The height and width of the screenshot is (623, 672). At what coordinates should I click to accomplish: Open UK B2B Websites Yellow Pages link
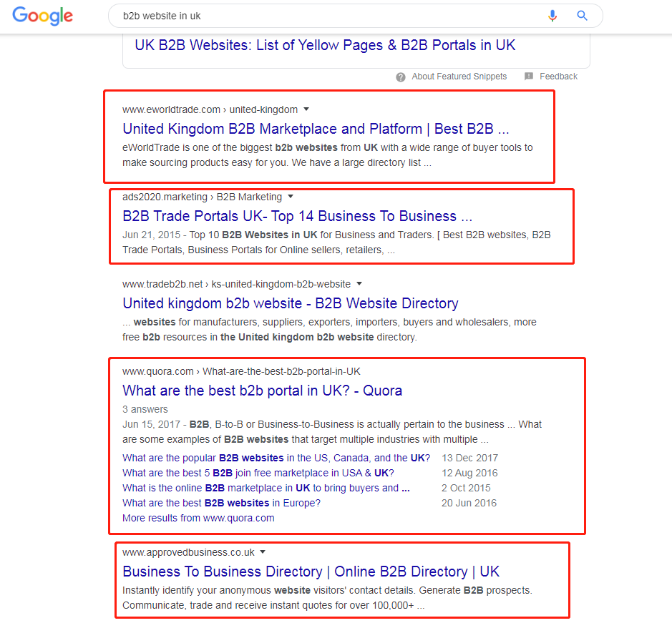point(325,45)
